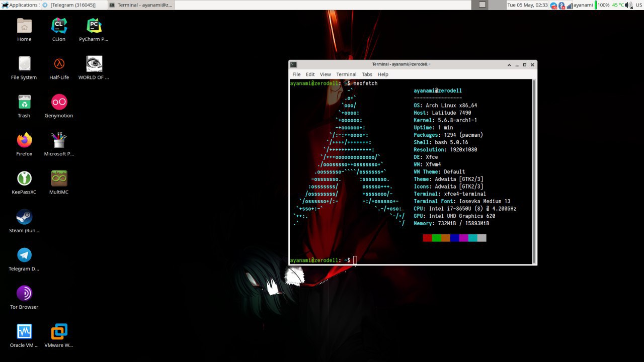Click the "CPU: Intel i7-8650U" line

[x=465, y=208]
